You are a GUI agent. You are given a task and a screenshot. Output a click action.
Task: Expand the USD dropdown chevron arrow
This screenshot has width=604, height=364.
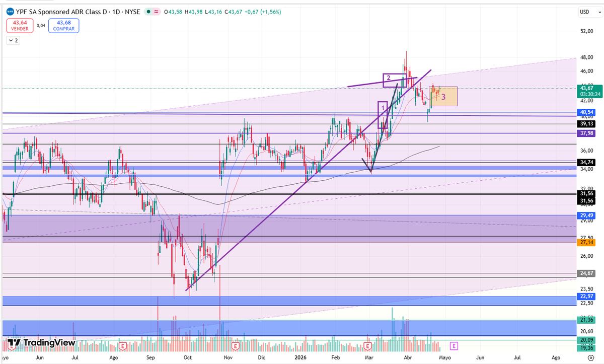pyautogui.click(x=599, y=12)
